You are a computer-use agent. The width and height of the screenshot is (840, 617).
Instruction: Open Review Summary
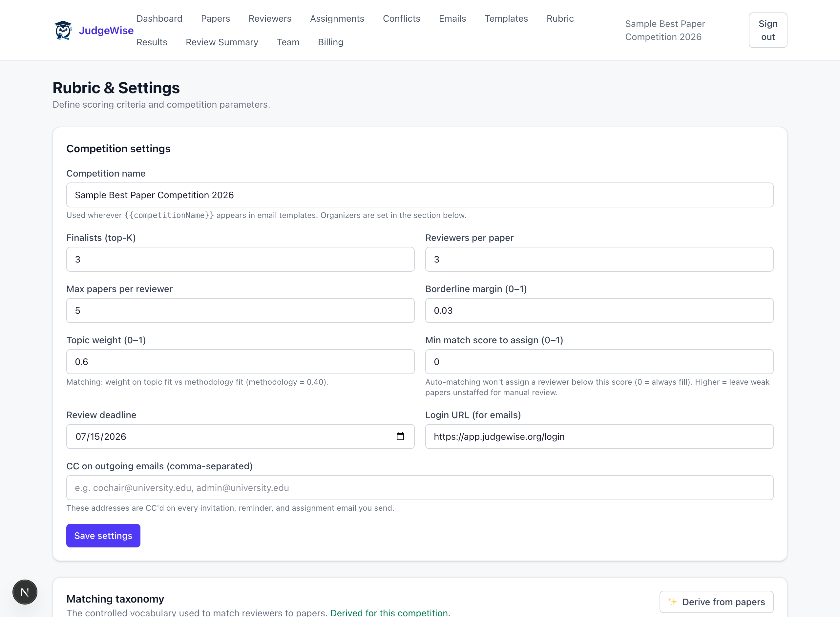pyautogui.click(x=222, y=42)
